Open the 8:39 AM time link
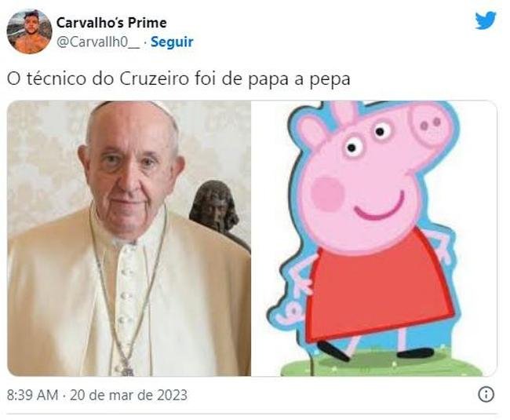Screen dimensions: 510x420 (32, 395)
